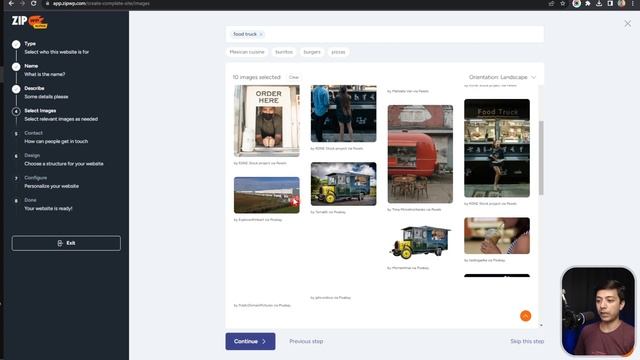Click the Name step checkmark circle

pyautogui.click(x=16, y=67)
